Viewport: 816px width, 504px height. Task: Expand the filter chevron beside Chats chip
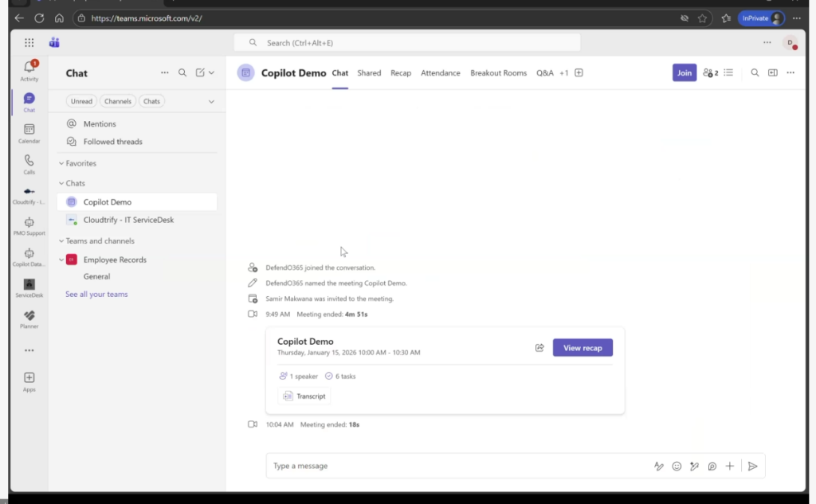(211, 101)
